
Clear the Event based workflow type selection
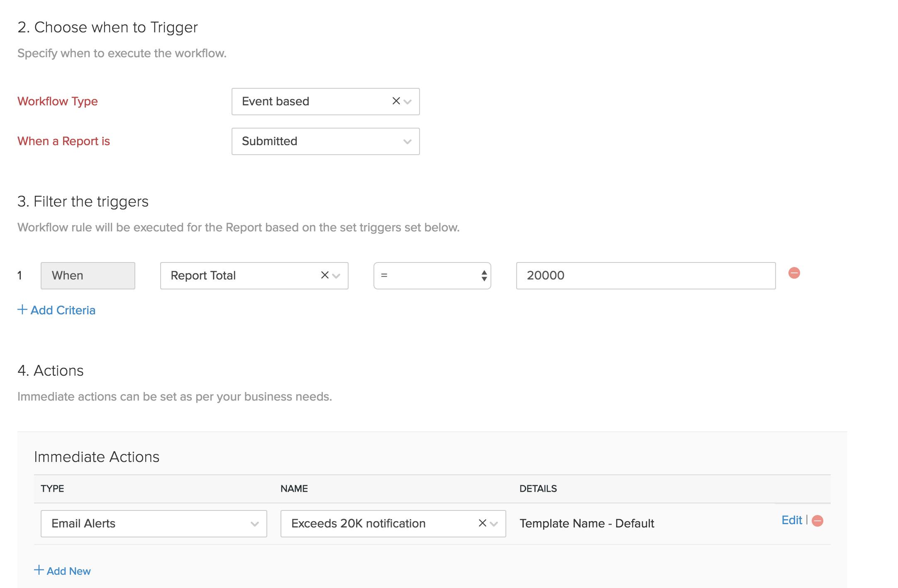click(x=396, y=101)
